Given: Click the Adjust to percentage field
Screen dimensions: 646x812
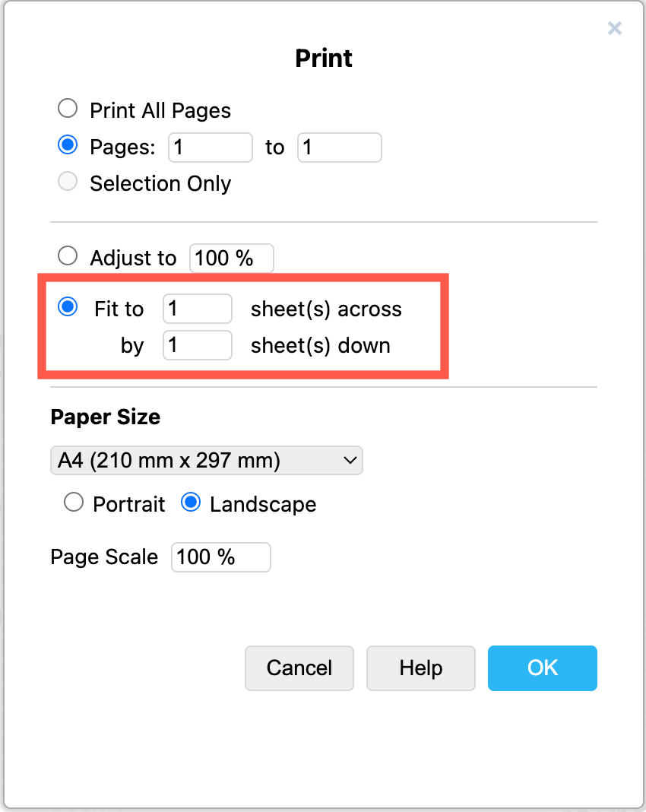Looking at the screenshot, I should pyautogui.click(x=231, y=258).
